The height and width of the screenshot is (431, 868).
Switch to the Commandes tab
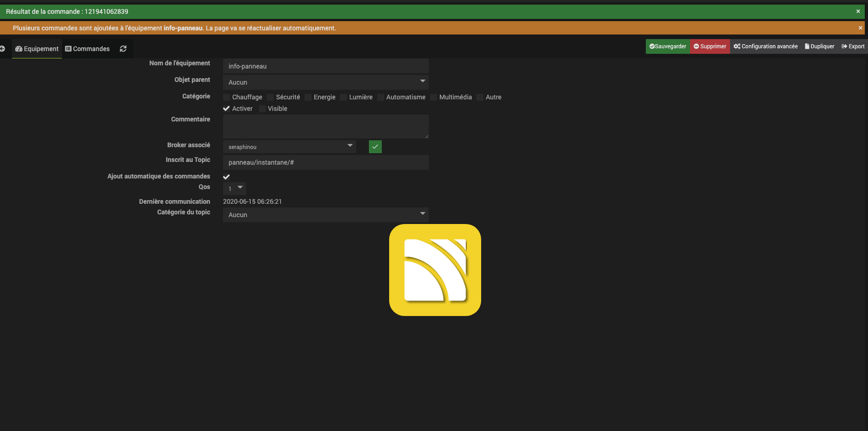[87, 49]
